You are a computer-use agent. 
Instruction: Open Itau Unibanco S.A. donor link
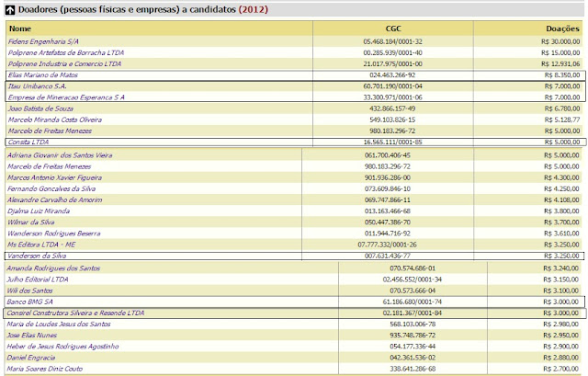point(38,86)
